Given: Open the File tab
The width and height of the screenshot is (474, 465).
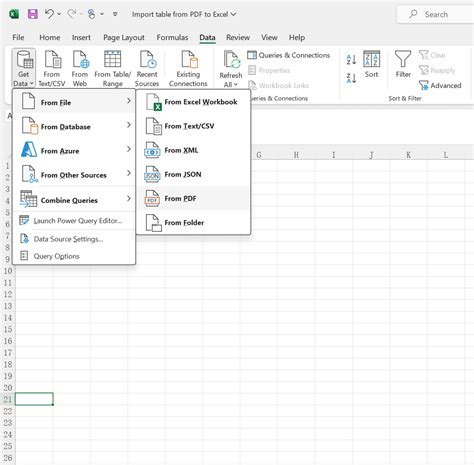Looking at the screenshot, I should click(x=18, y=37).
